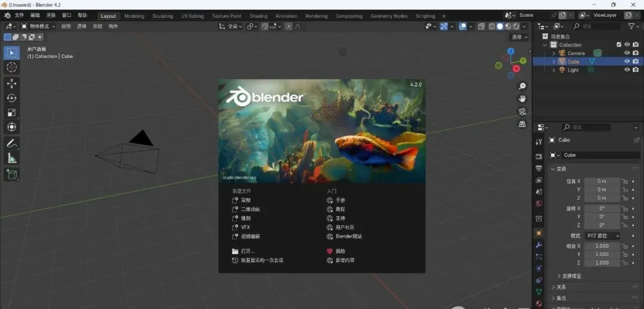
Task: Toggle proportional editing button
Action: 289,26
